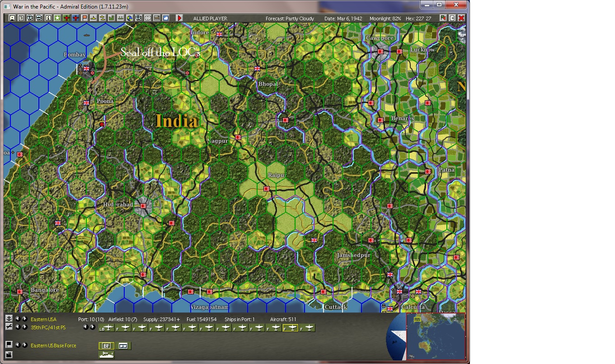Click the flag icon beside Eastern US Base Force
615x364 pixels.
click(x=9, y=345)
